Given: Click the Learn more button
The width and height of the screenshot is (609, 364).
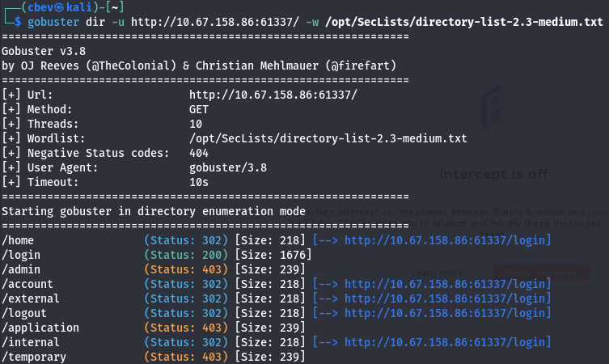Looking at the screenshot, I should (x=437, y=273).
